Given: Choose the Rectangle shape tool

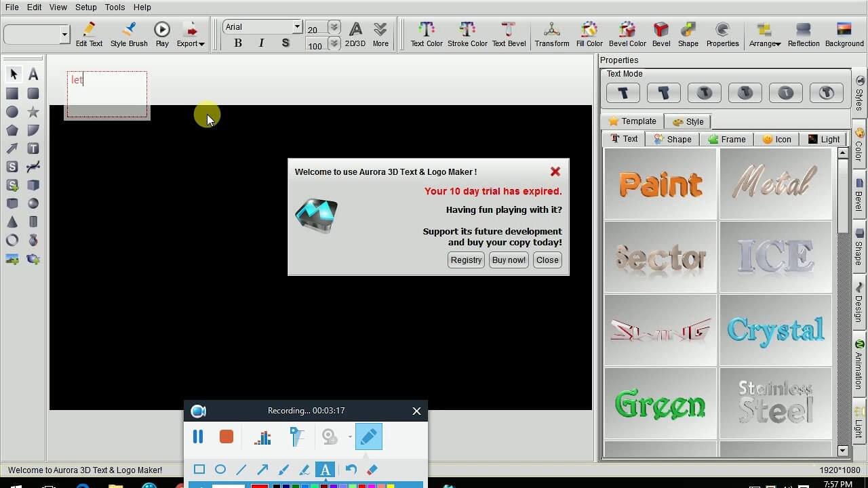Looking at the screenshot, I should pos(12,94).
